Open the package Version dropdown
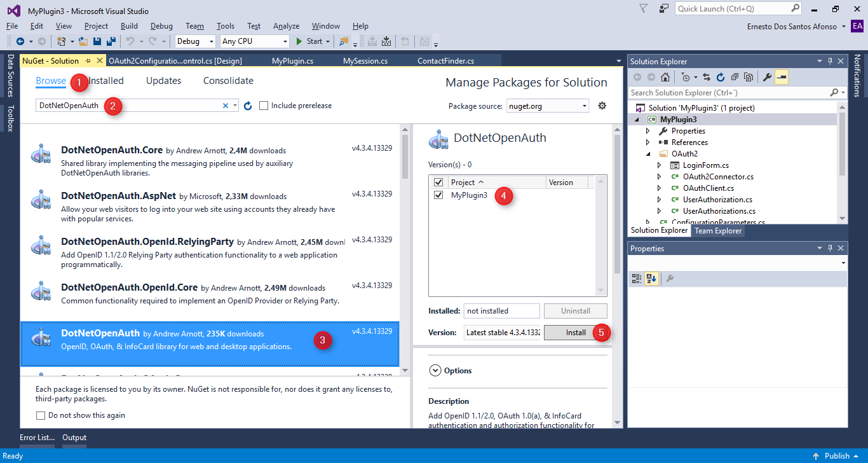868x463 pixels. (502, 333)
